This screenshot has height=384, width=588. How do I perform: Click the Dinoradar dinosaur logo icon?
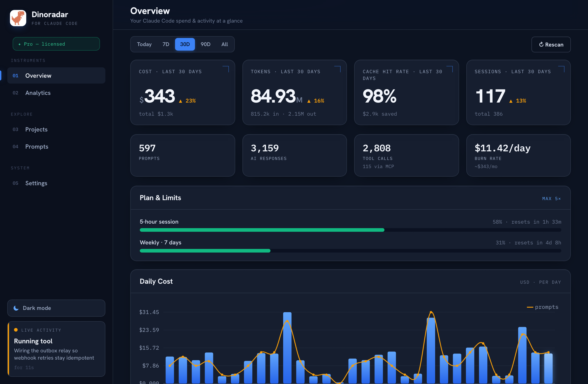coord(18,18)
